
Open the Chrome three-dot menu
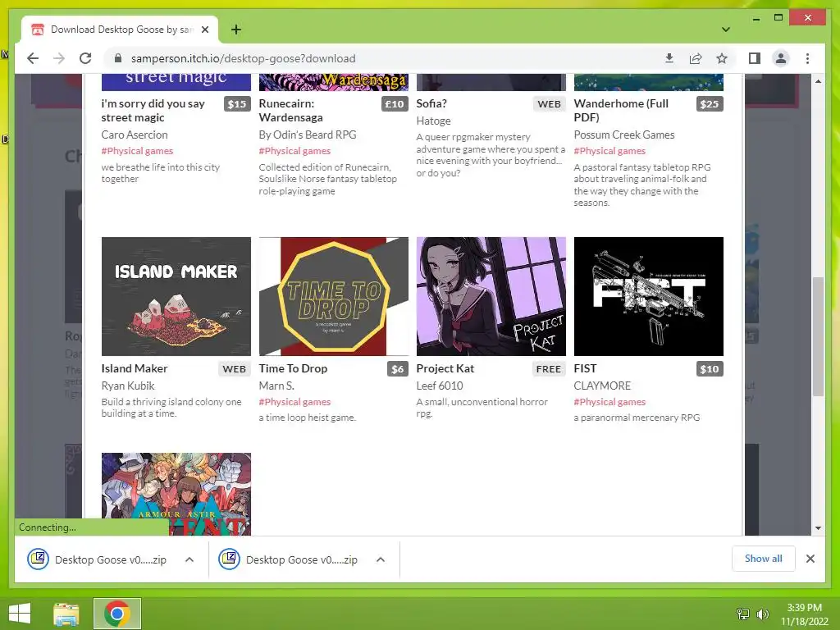(x=807, y=58)
